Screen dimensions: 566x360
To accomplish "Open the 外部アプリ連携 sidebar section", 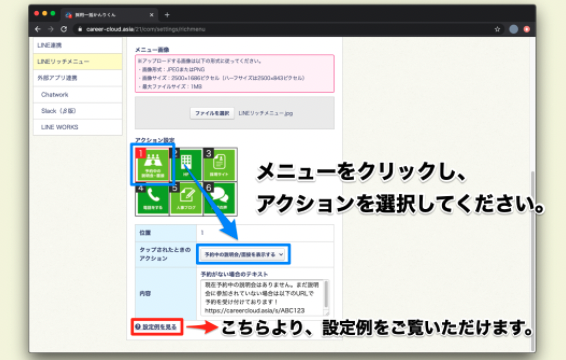I will (x=78, y=78).
